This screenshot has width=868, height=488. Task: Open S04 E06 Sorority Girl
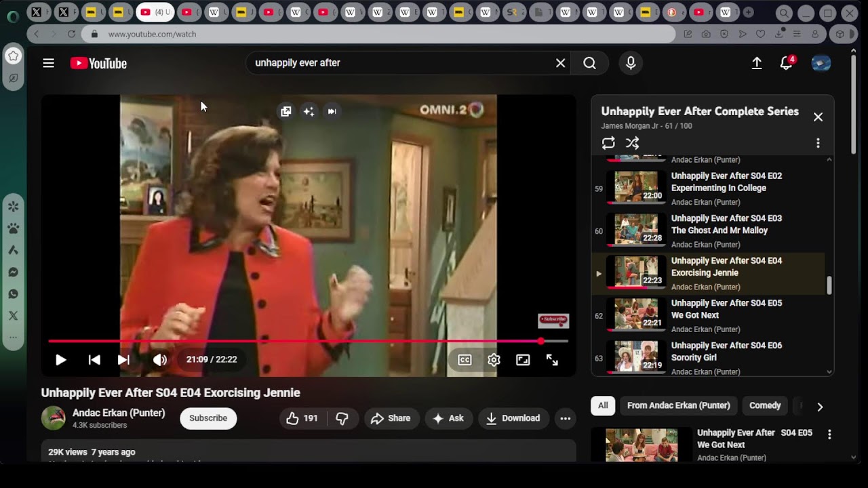tap(709, 357)
